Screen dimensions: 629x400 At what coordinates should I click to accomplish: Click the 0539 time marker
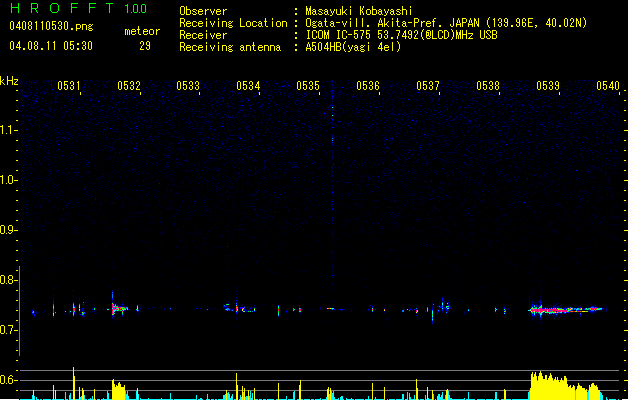click(548, 85)
